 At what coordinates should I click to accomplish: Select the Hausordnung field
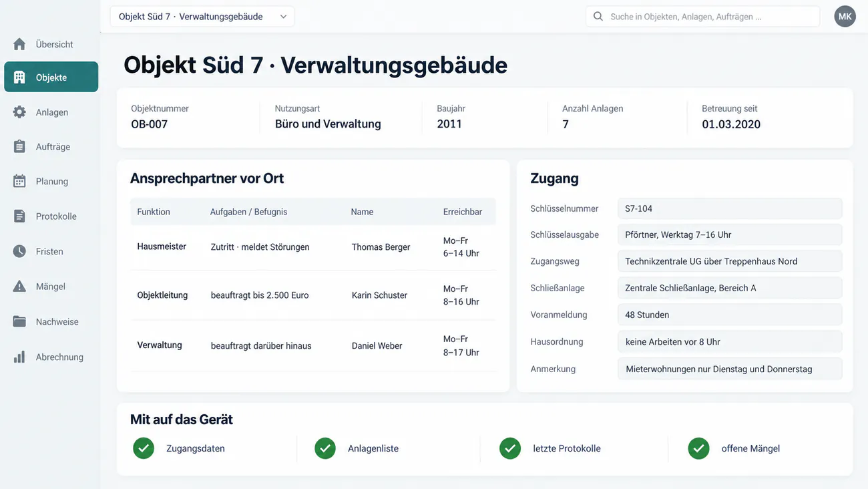pos(730,341)
